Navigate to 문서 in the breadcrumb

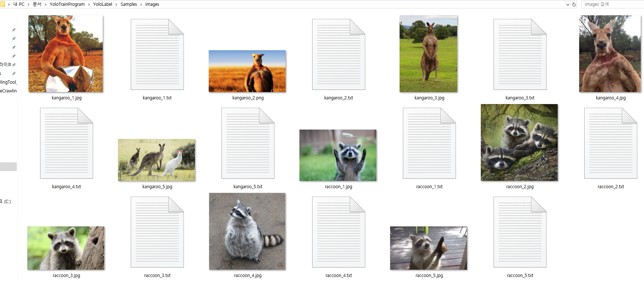tap(37, 4)
